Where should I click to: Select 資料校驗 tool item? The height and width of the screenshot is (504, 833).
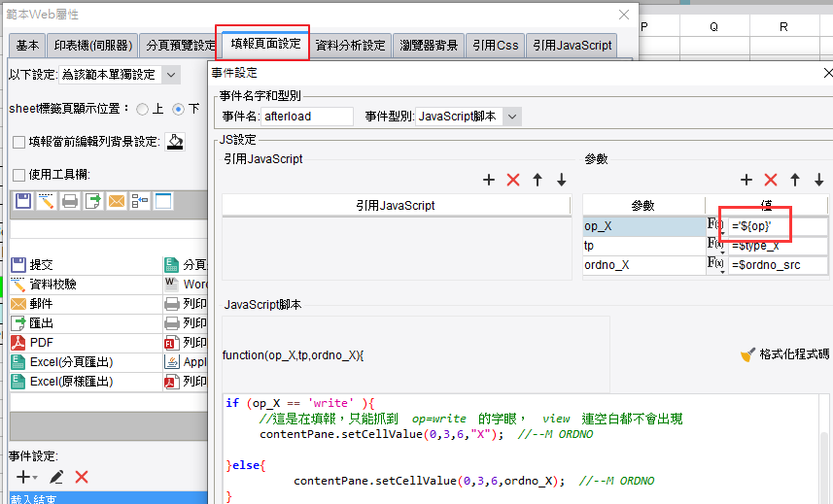[x=86, y=285]
